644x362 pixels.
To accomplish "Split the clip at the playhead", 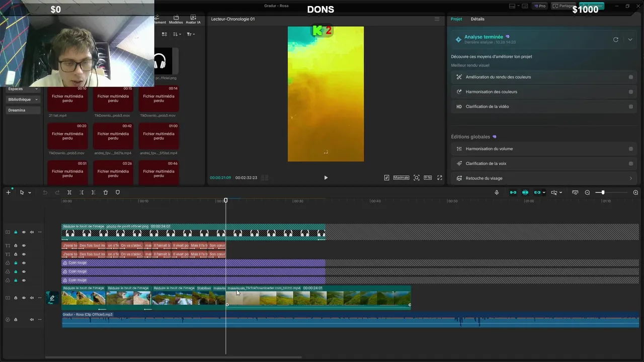I will tap(69, 193).
